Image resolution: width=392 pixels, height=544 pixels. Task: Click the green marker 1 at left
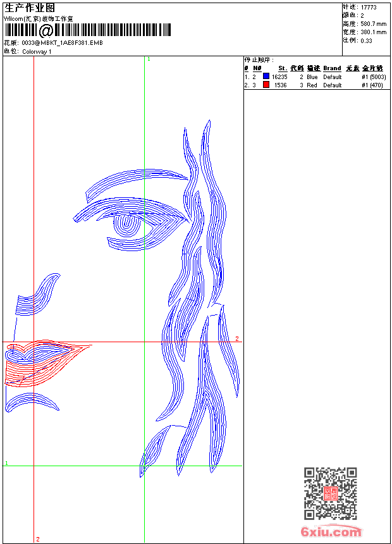tap(6, 463)
